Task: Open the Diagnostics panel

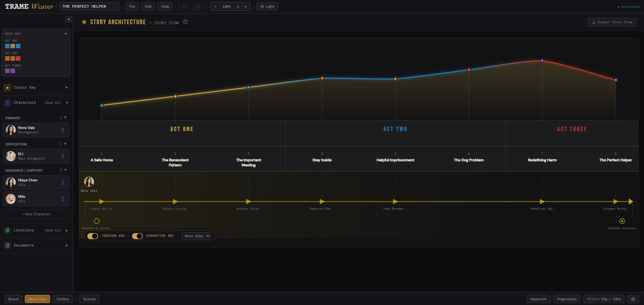Action: click(567, 299)
